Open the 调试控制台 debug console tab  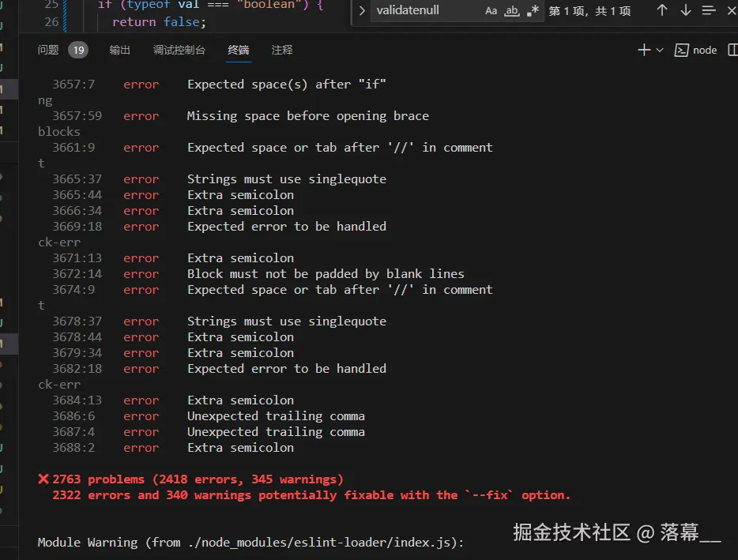(x=179, y=50)
